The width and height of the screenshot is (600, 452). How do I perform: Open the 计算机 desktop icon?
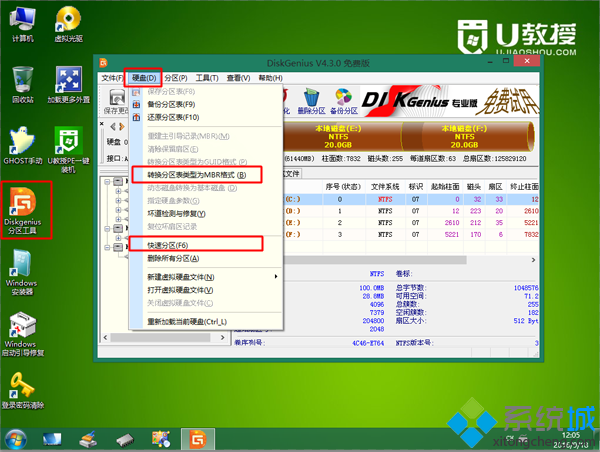pyautogui.click(x=22, y=22)
